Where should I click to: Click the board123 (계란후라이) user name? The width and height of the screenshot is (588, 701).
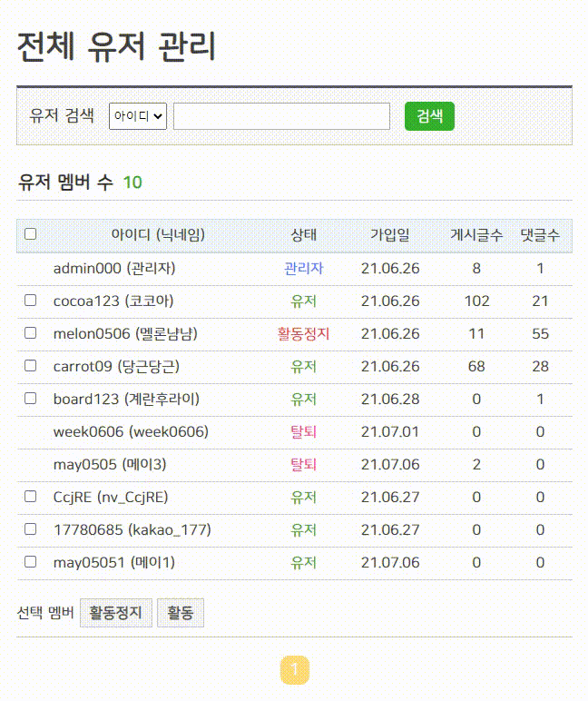pos(126,399)
